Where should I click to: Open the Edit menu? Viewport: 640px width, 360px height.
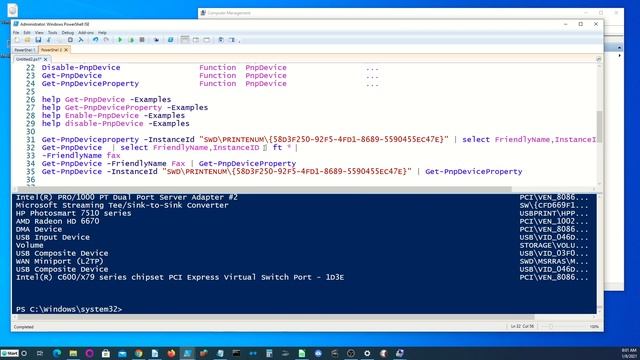click(27, 33)
